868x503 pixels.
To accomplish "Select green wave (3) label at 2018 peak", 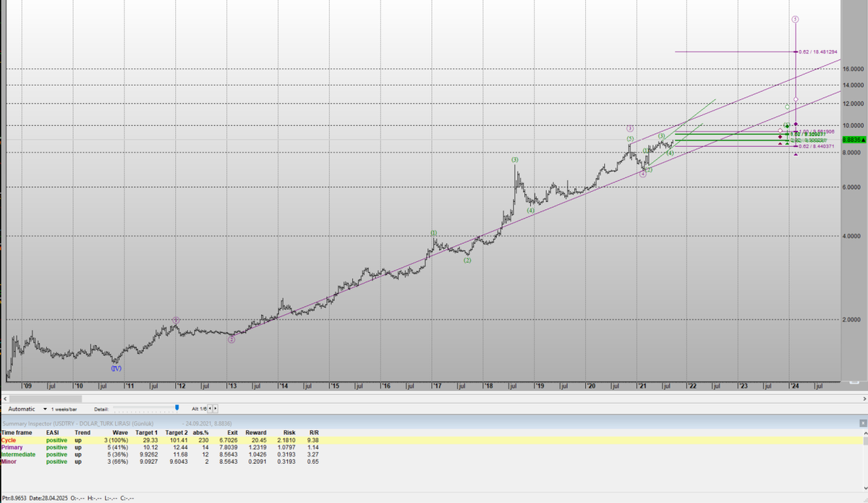I will click(514, 159).
